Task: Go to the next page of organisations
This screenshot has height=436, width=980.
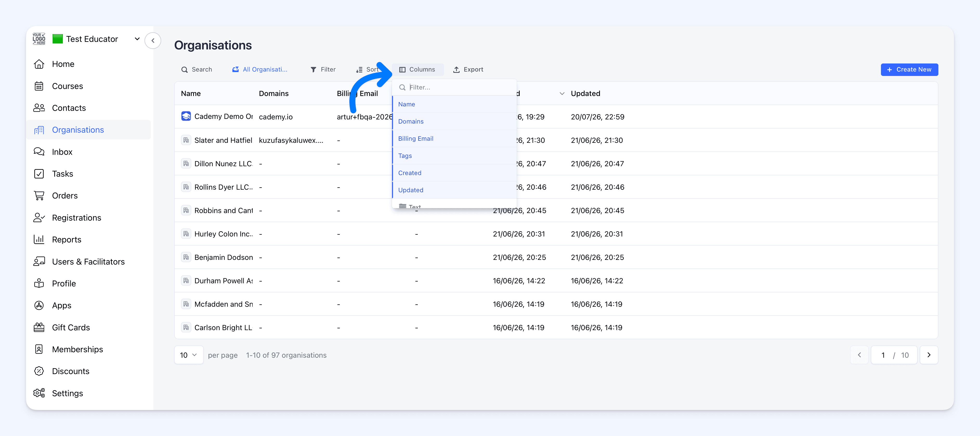Action: pyautogui.click(x=929, y=355)
